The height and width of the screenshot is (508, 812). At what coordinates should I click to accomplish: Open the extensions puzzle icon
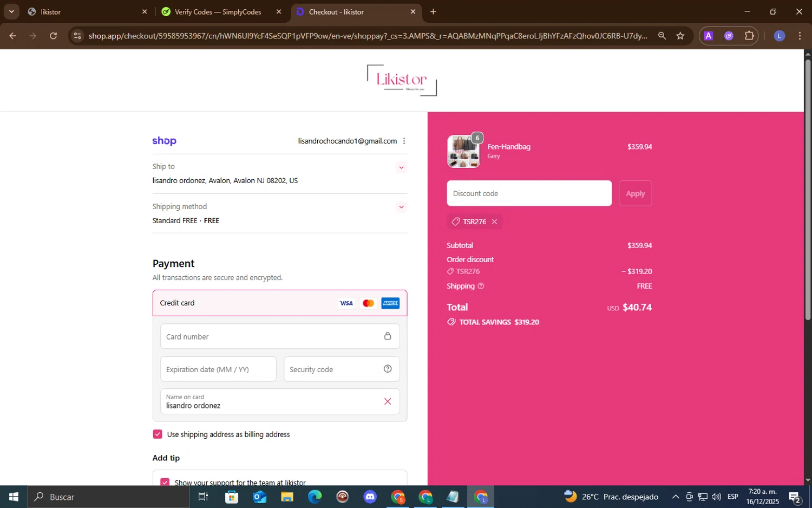pos(749,36)
